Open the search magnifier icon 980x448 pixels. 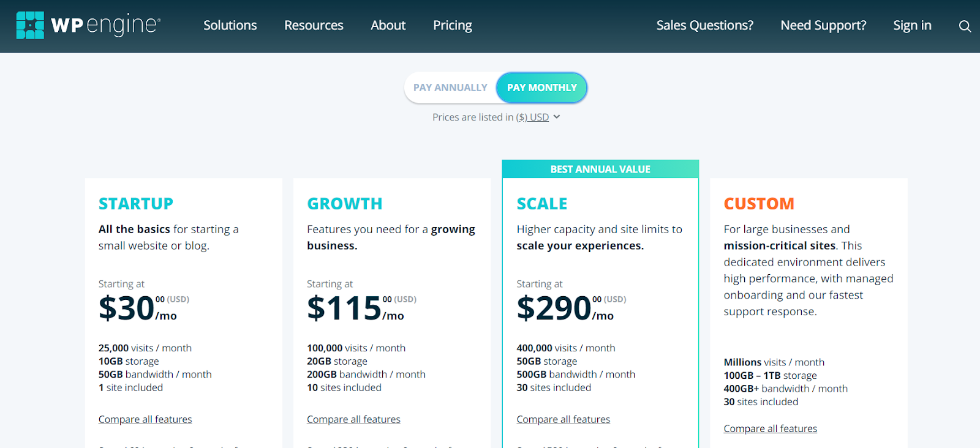965,26
